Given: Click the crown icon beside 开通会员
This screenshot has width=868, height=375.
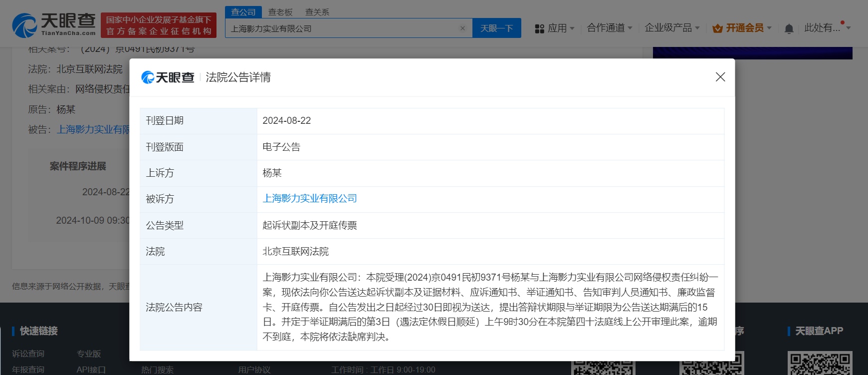Looking at the screenshot, I should [717, 28].
